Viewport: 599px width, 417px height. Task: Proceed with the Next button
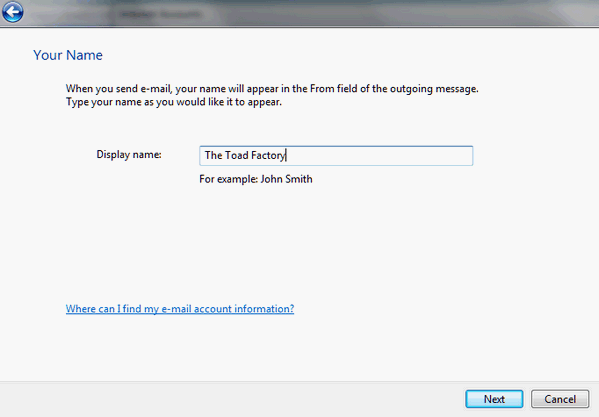pyautogui.click(x=494, y=399)
